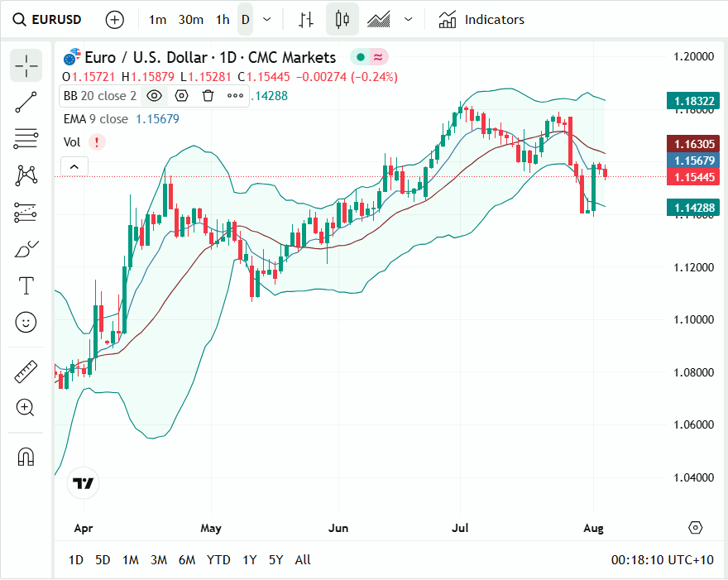Select the trend line drawing tool

pos(26,102)
